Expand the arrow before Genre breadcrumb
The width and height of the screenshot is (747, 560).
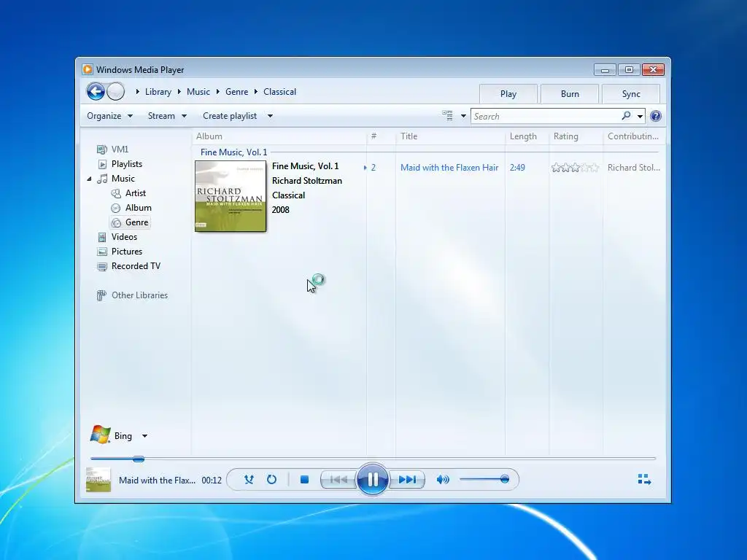[x=217, y=91]
